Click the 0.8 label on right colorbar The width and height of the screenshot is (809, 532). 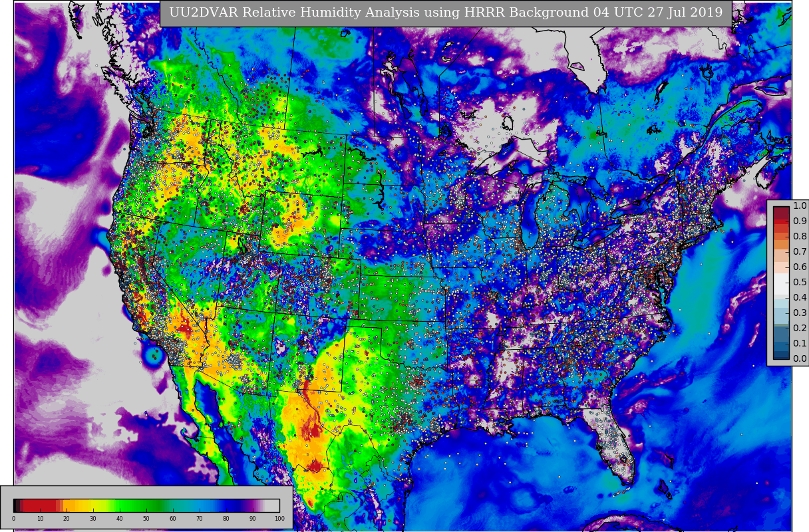click(x=800, y=237)
